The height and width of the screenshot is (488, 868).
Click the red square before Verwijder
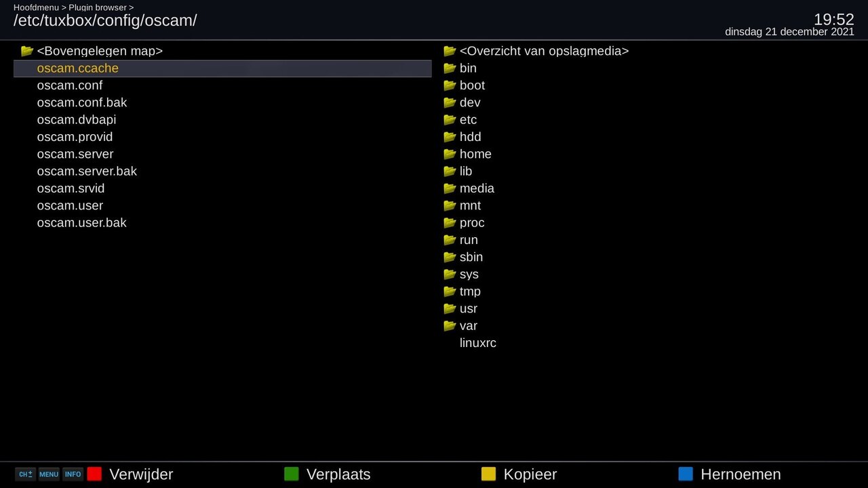click(94, 474)
